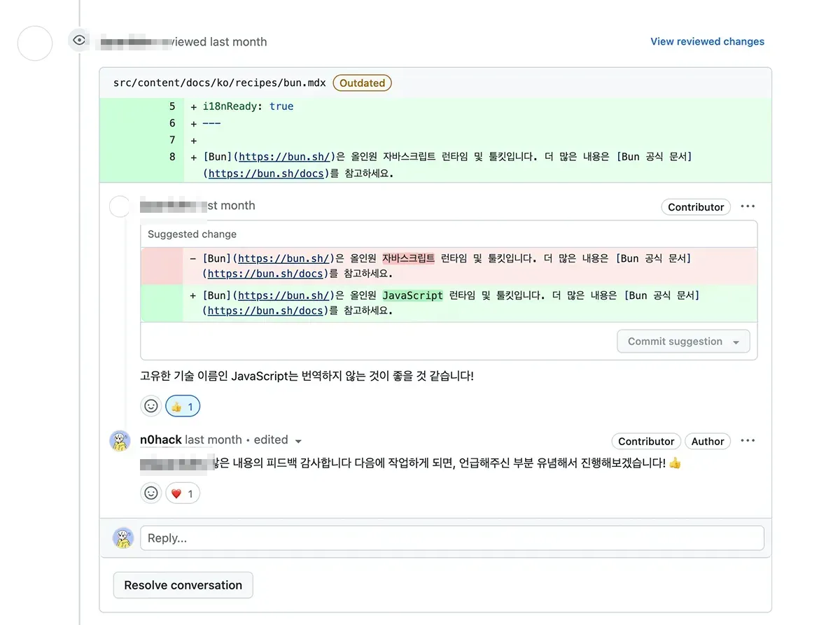This screenshot has width=840, height=625.
Task: Click Contributor badge on n0hack comment
Action: coord(646,442)
